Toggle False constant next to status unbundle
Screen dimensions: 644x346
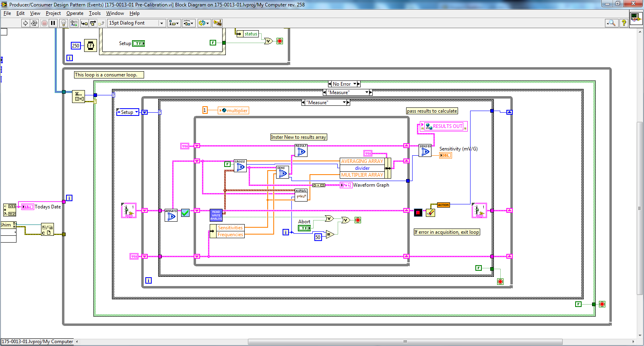213,43
